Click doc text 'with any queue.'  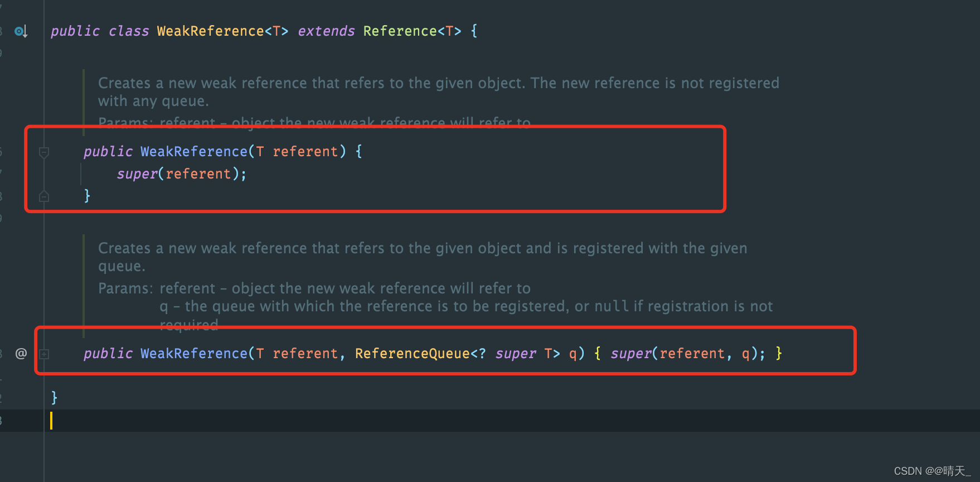153,101
